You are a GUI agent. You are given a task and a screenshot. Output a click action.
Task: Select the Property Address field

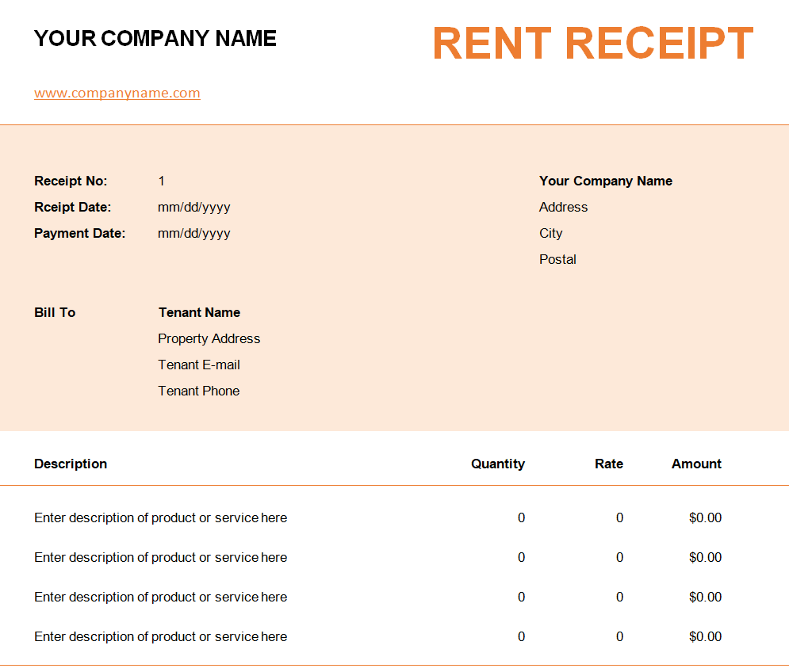209,339
